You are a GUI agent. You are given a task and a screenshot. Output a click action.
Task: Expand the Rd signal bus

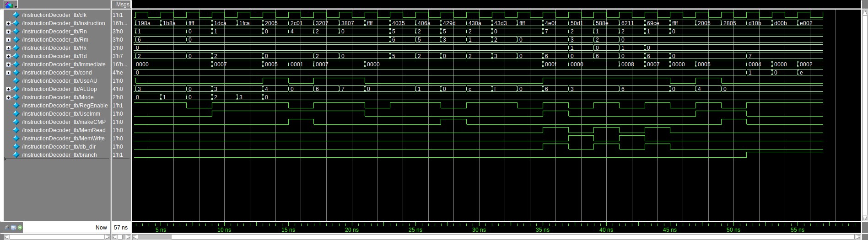click(8, 56)
